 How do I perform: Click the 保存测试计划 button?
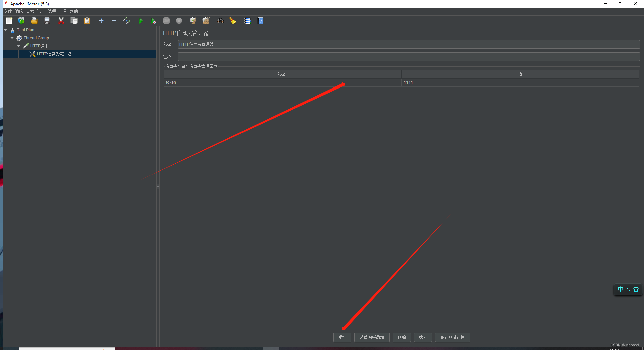click(x=452, y=337)
